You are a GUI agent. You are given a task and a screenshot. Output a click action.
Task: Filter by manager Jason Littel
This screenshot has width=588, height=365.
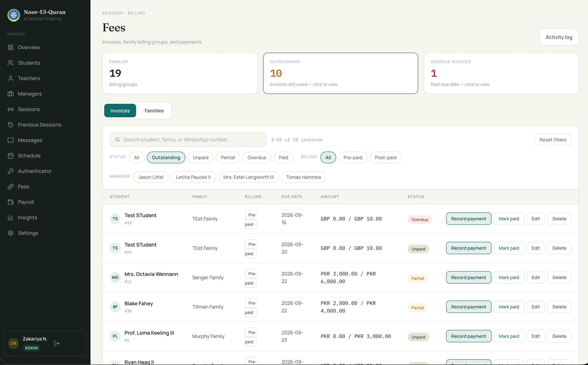tap(151, 177)
